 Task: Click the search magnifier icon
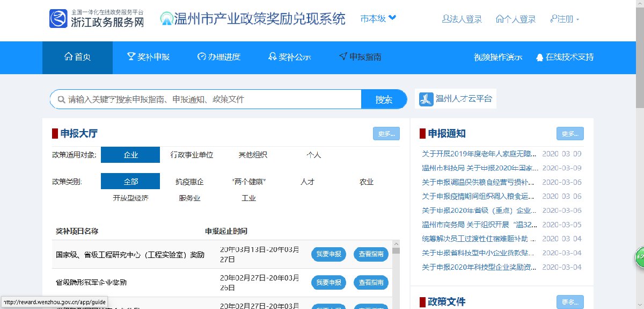pos(59,99)
